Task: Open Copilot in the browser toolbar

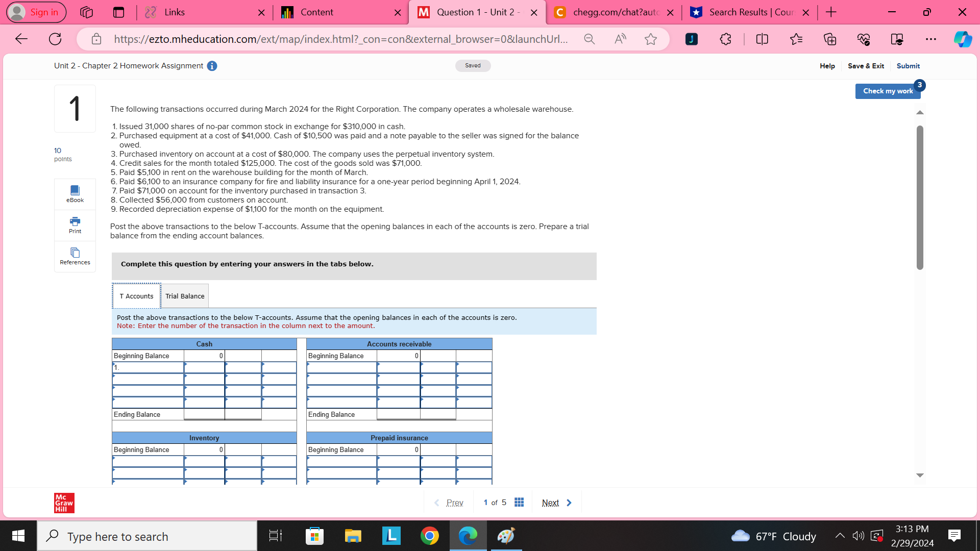Action: click(963, 39)
